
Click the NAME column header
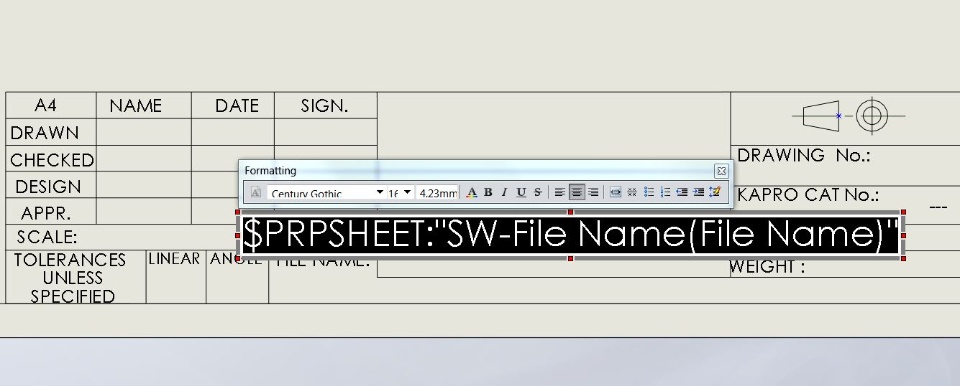coord(135,106)
